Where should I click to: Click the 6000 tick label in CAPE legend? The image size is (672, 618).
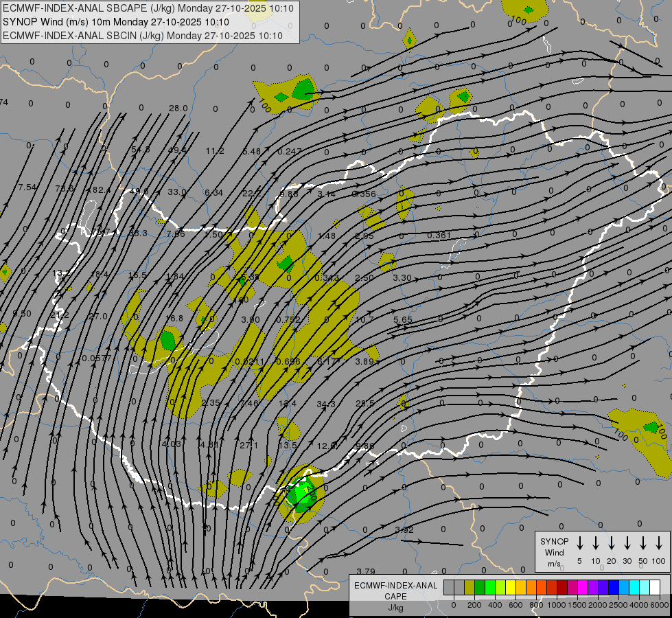660,605
